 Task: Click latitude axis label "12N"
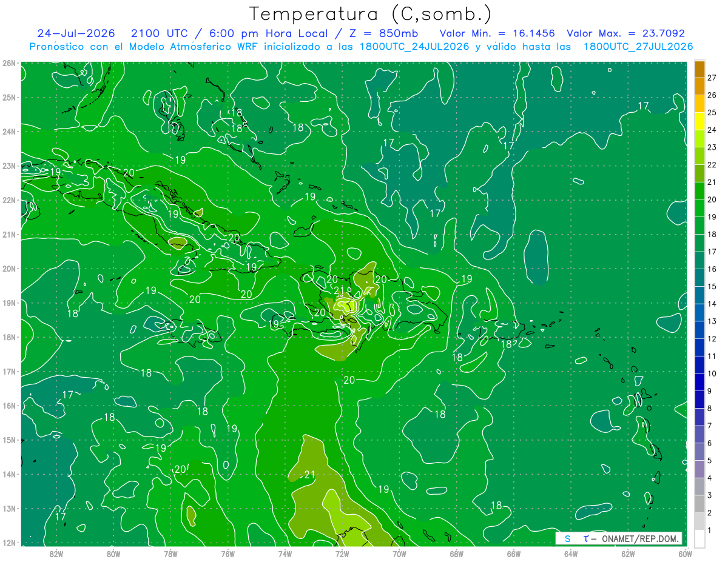click(9, 543)
